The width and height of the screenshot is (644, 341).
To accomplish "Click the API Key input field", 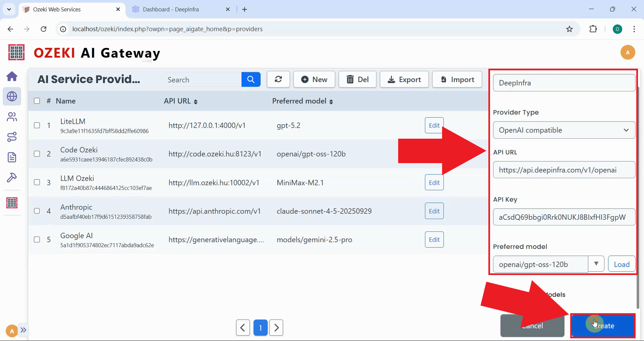I will tap(563, 217).
